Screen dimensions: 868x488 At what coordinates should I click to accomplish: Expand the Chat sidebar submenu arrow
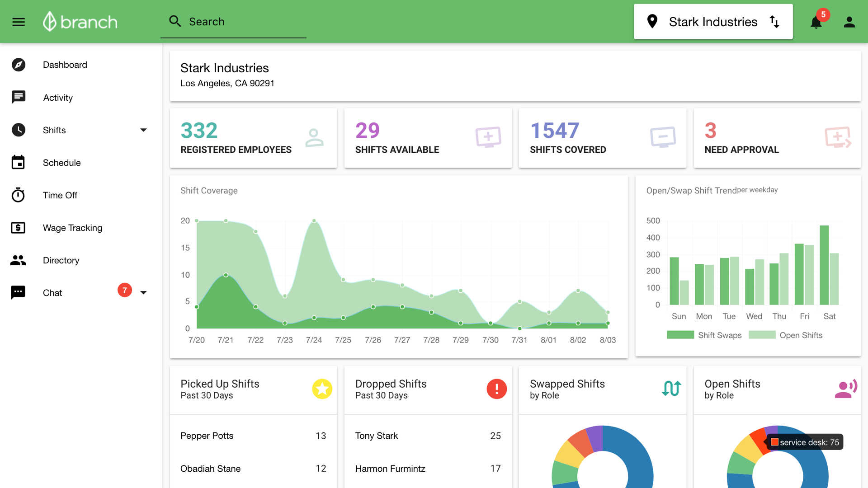[x=143, y=293]
